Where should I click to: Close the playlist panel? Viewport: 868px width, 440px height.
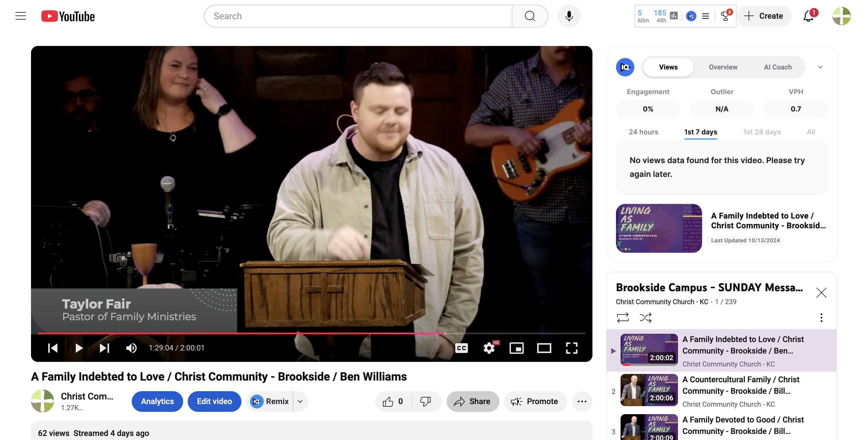821,292
